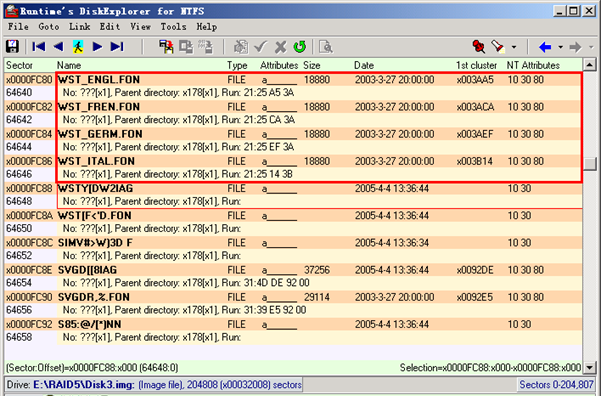This screenshot has width=601, height=396.
Task: Click the checkmark apply changes icon
Action: click(x=261, y=47)
